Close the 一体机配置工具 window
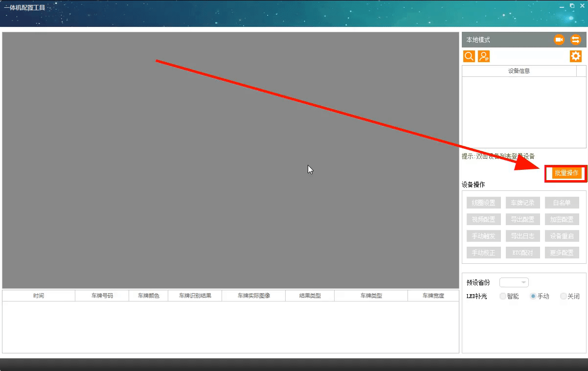The height and width of the screenshot is (371, 588). (582, 6)
